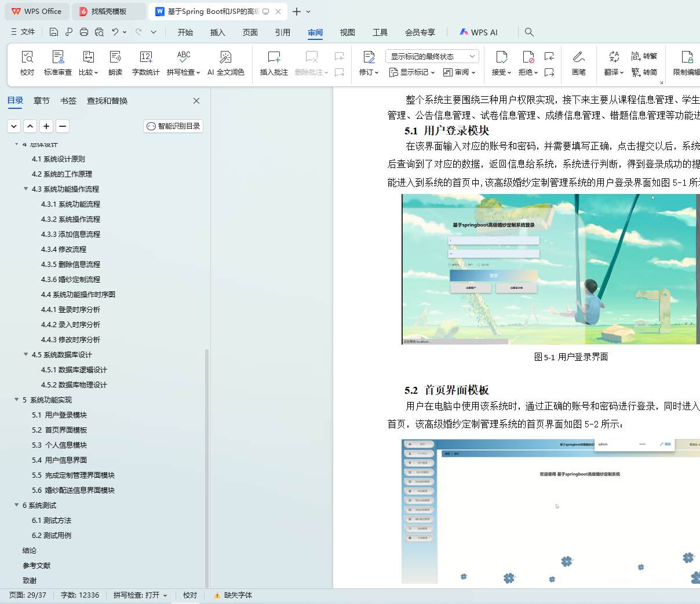The image size is (700, 604).
Task: Click the login page screenshot image
Action: (550, 269)
